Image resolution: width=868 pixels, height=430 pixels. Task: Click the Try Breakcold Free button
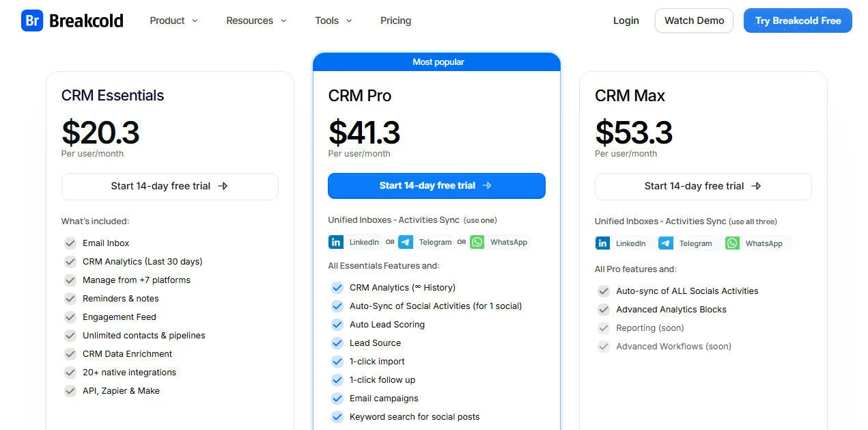[x=797, y=21]
